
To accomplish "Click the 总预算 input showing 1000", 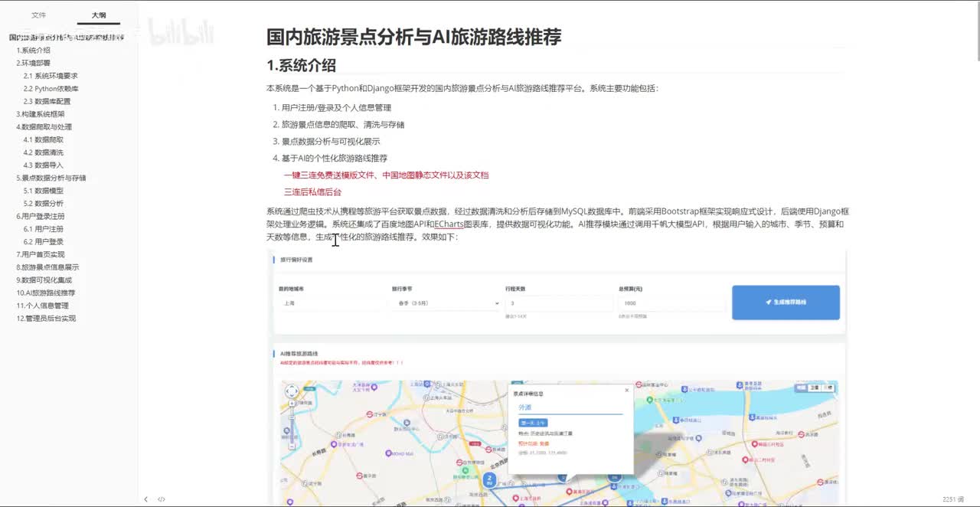I will click(x=671, y=303).
